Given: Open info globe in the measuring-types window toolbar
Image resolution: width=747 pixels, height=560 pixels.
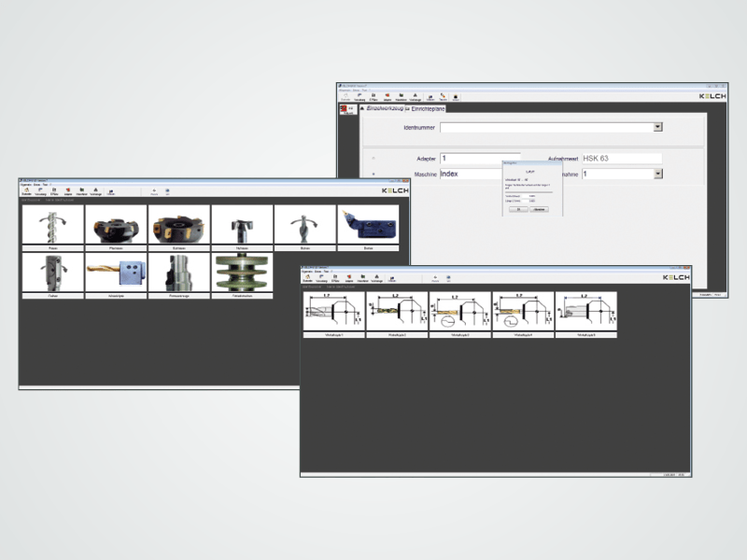Looking at the screenshot, I should coord(448,278).
